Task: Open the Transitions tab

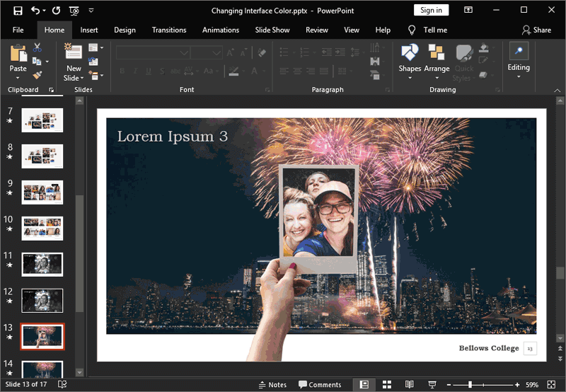Action: click(168, 30)
